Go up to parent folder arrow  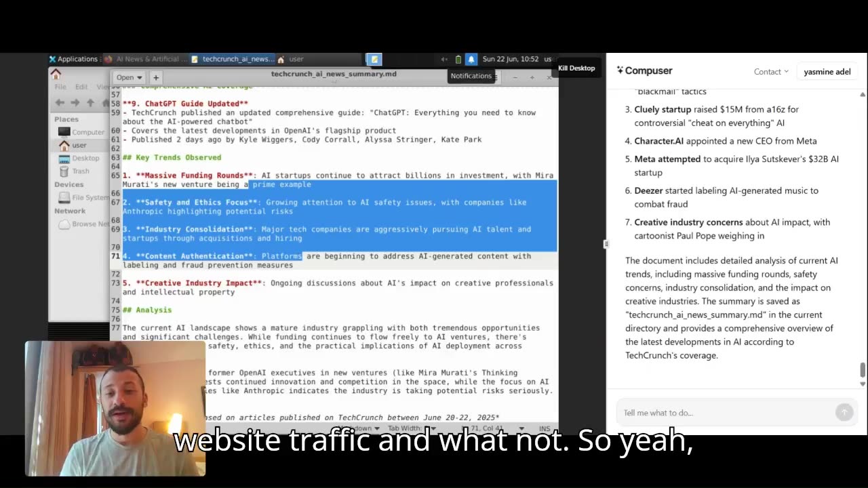click(x=91, y=103)
